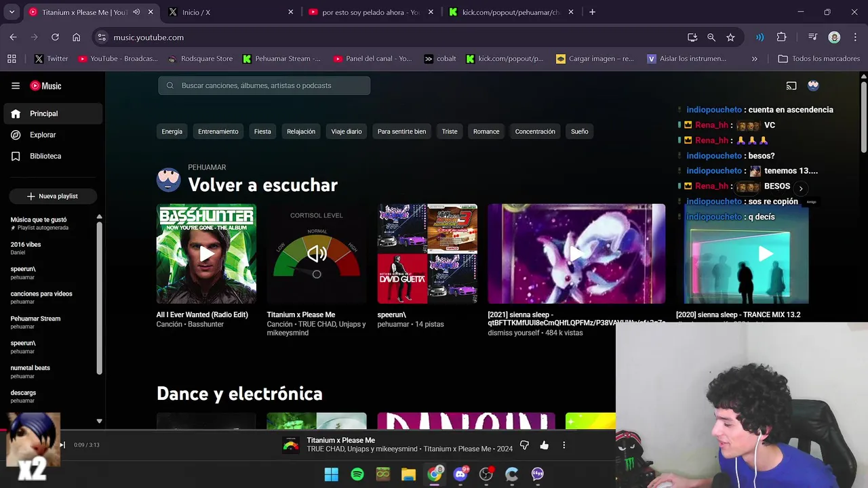Open the player bar three-dot menu
This screenshot has height=488, width=868.
click(x=564, y=445)
